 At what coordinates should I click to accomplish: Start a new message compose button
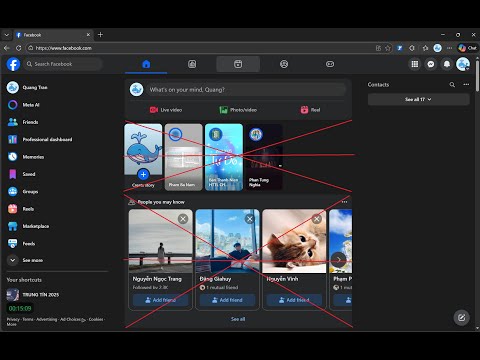coord(462,318)
